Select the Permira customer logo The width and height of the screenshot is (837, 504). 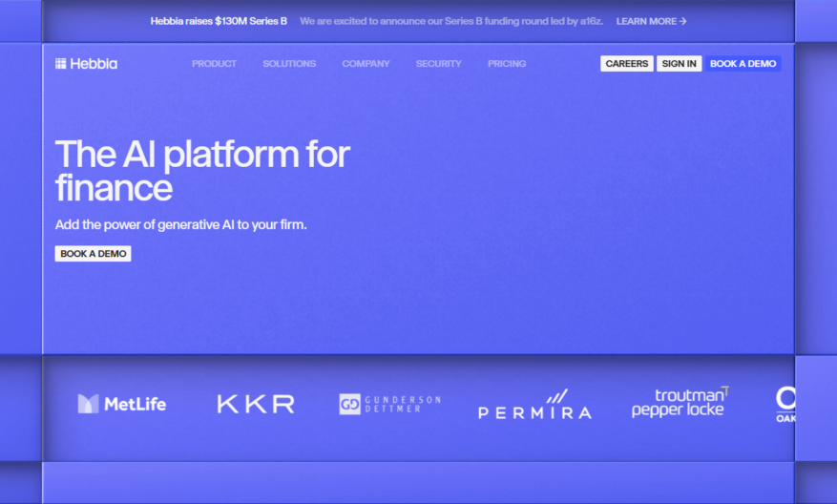click(534, 404)
